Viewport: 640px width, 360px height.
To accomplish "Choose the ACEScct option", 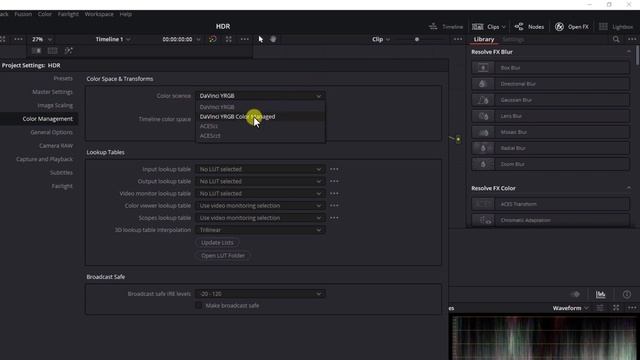I will click(x=260, y=136).
